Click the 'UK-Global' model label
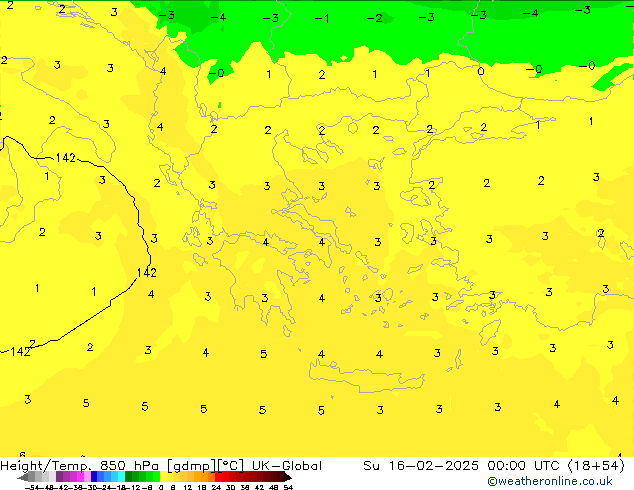 (287, 466)
